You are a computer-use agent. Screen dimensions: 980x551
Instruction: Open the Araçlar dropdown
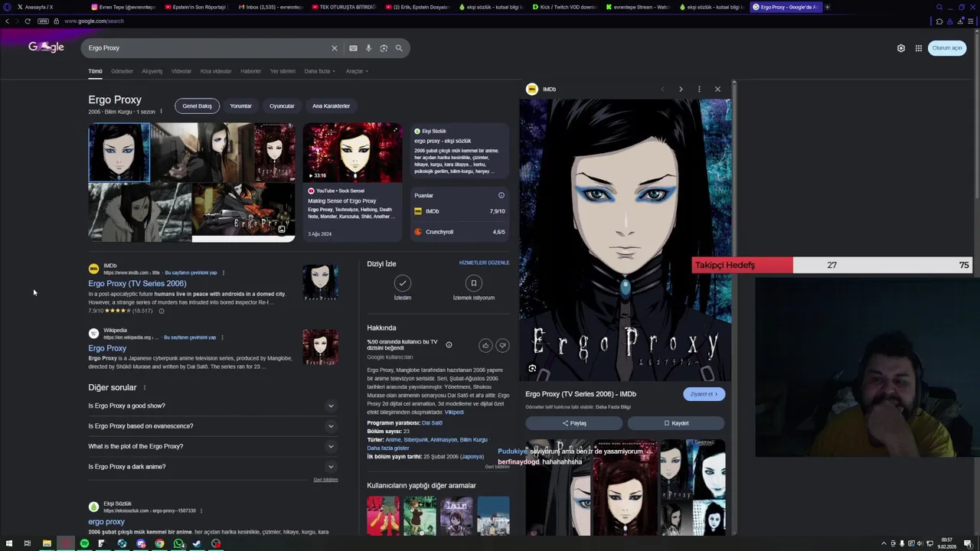[x=357, y=71]
